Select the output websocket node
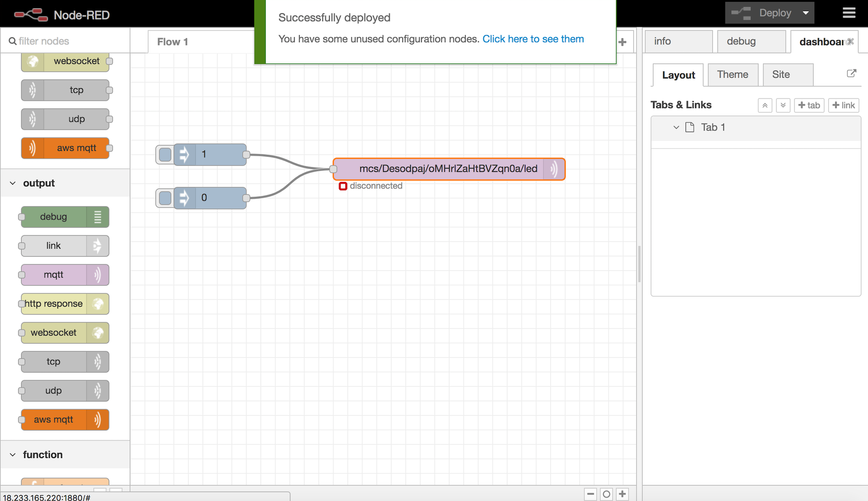Screen dimensions: 868x501 (x=65, y=333)
